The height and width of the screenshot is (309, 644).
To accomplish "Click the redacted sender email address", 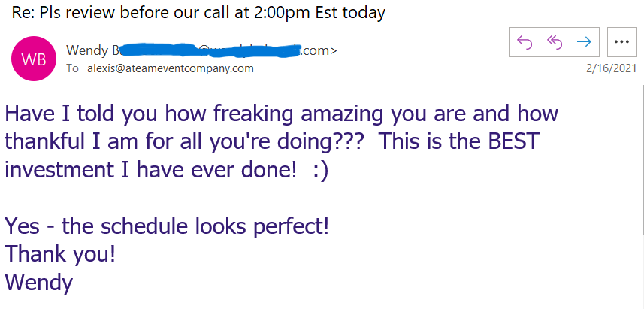I will tap(210, 50).
